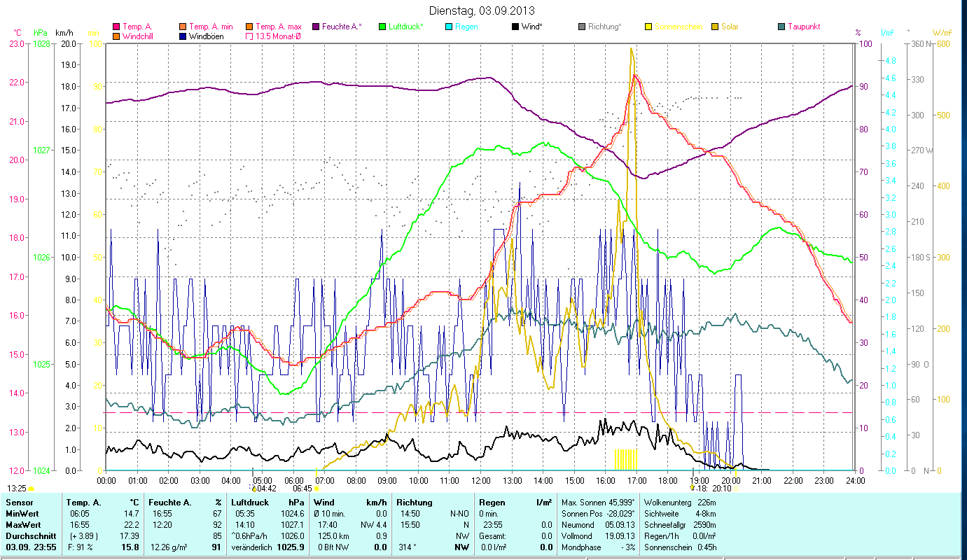Click the orange Windchill legend square

pyautogui.click(x=116, y=36)
